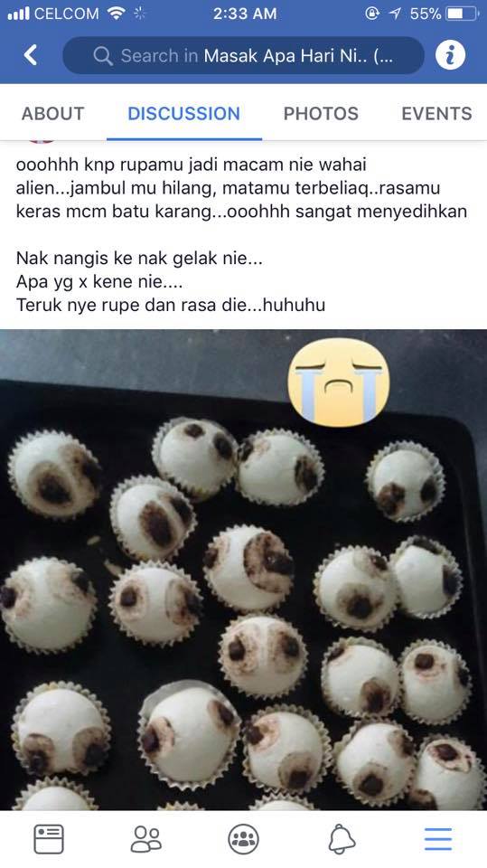Switch to the ABOUT tab
This screenshot has width=487, height=868.
53,114
